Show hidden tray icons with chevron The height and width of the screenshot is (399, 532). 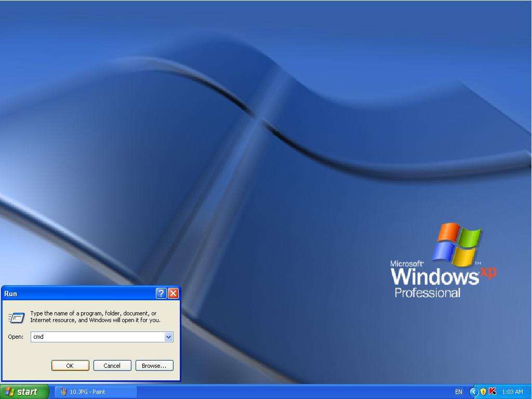(473, 392)
